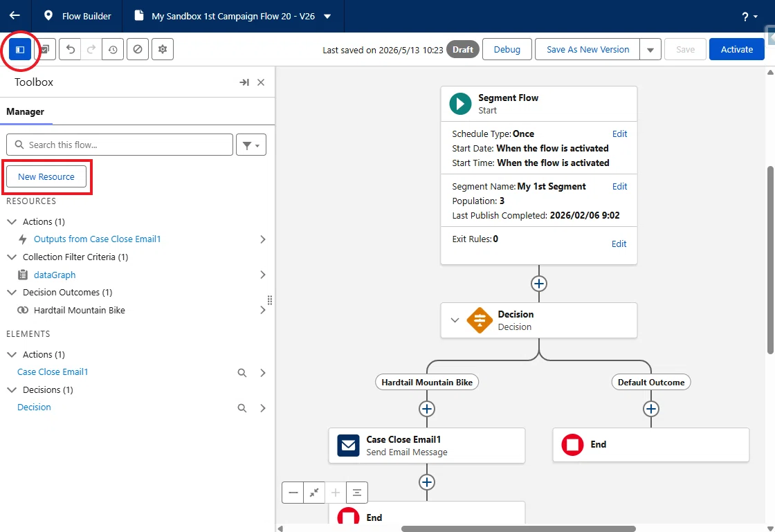
Task: Zoom out the canvas
Action: tap(293, 493)
